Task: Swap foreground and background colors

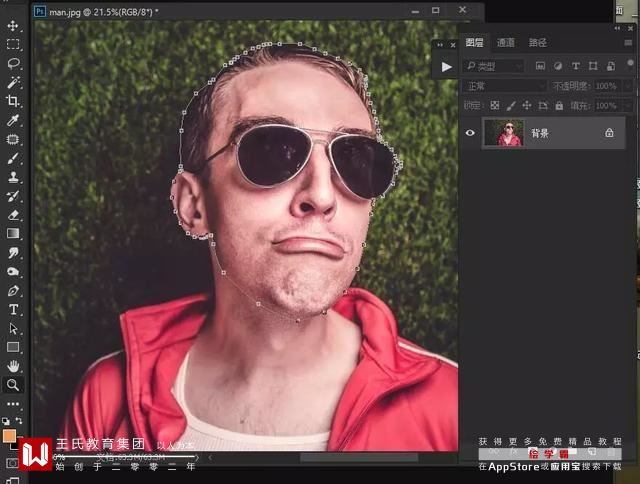Action: [x=19, y=420]
